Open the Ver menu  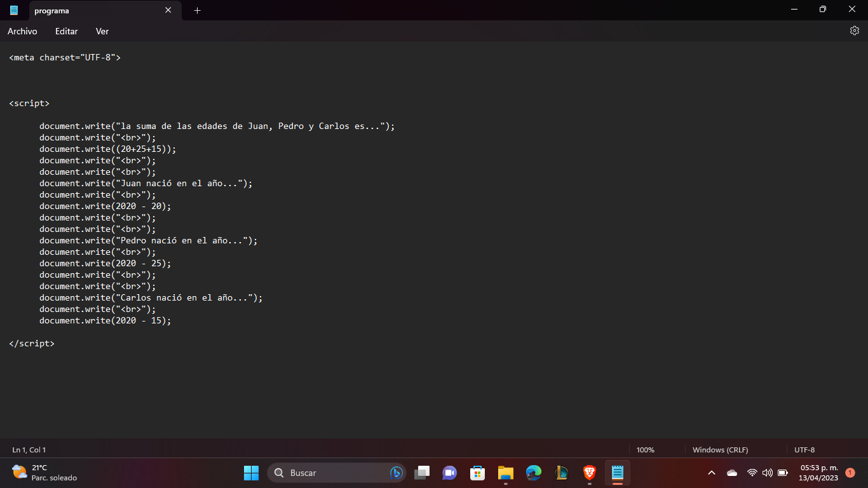(x=102, y=31)
